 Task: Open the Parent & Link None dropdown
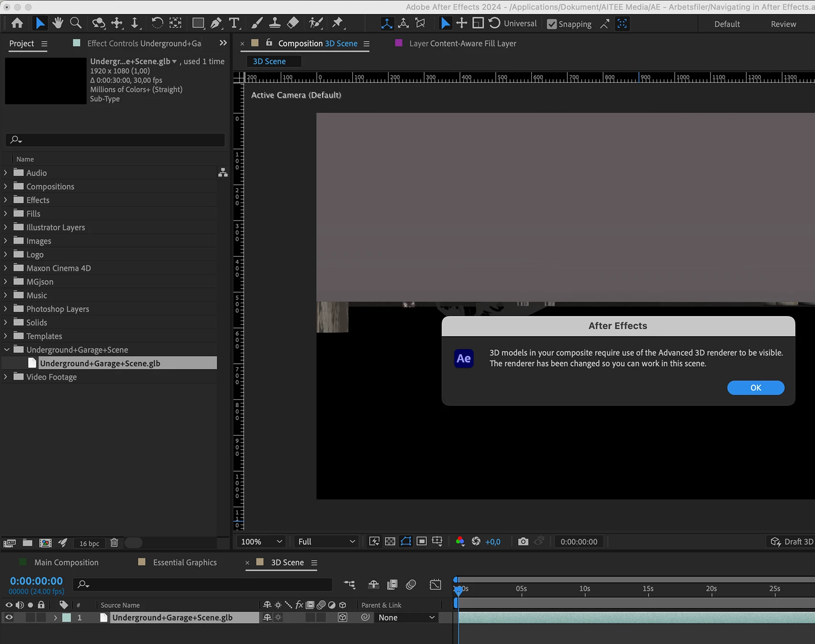pos(406,617)
